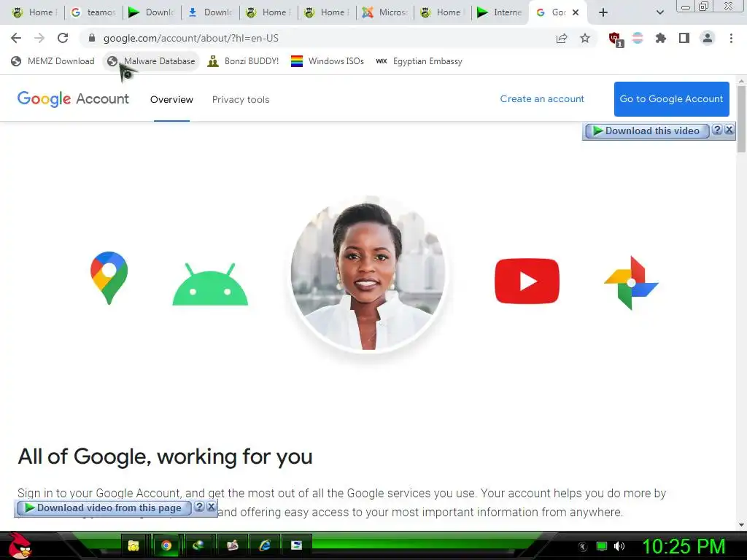This screenshot has height=560, width=747.
Task: Click the page vertical scrollbar thumb
Action: [741, 119]
